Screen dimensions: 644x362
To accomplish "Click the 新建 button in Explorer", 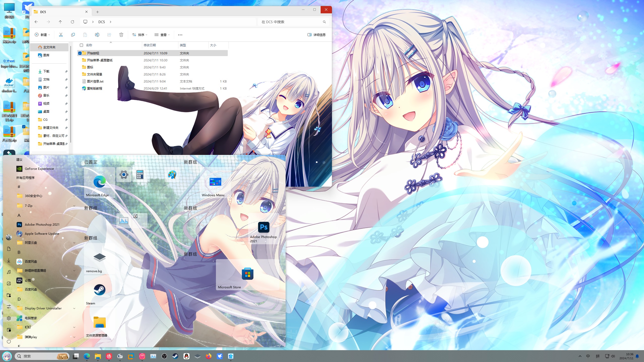I will tap(42, 35).
